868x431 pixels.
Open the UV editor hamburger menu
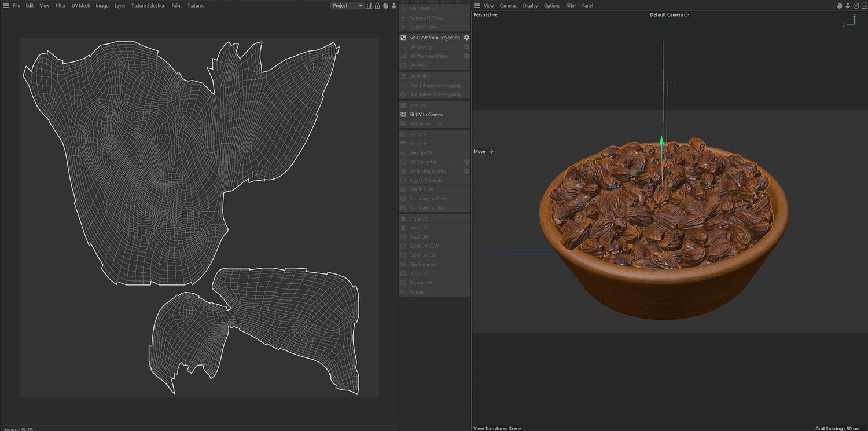tap(6, 6)
